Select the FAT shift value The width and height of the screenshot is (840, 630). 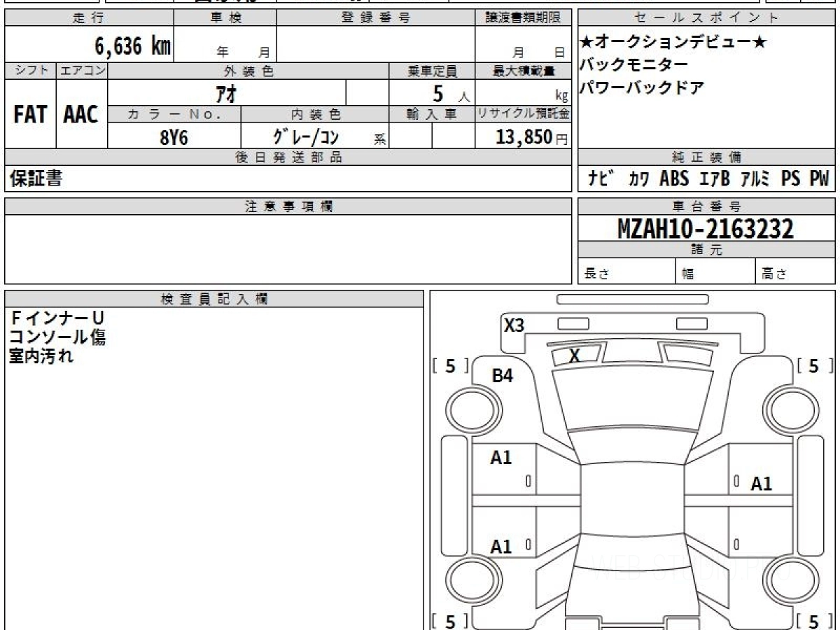30,115
